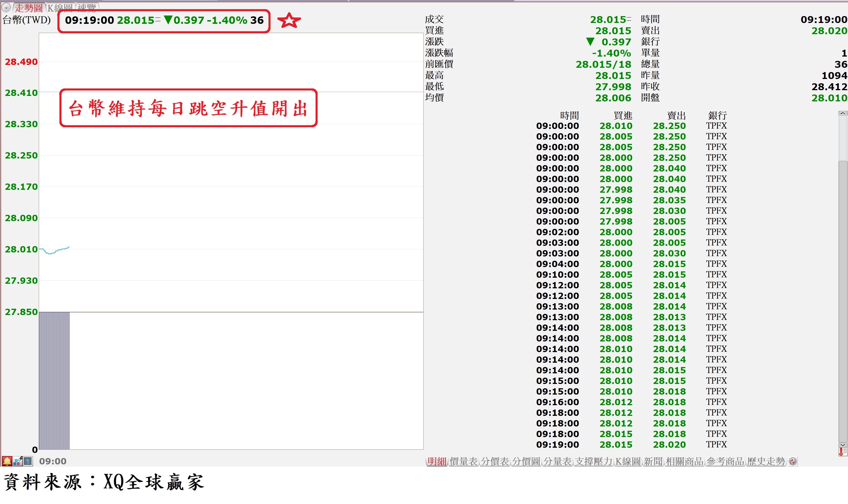
Task: Click the 最低 value 27.998
Action: tap(613, 87)
